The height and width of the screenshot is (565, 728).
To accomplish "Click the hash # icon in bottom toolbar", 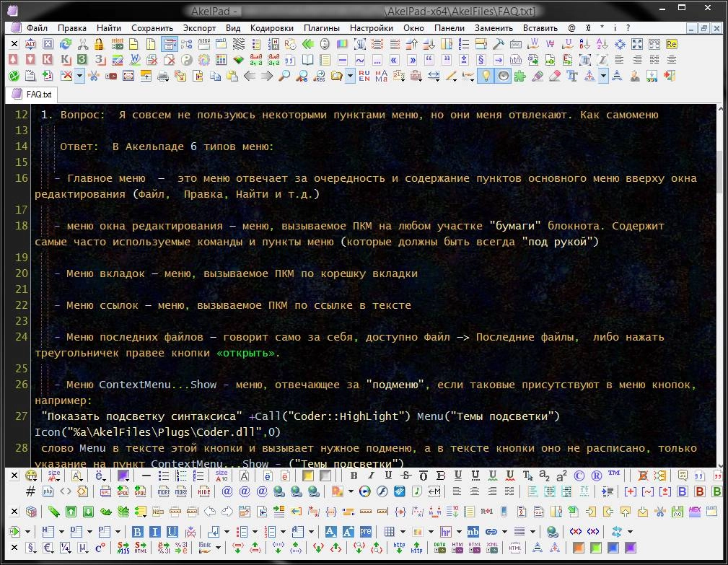I will pos(30,491).
